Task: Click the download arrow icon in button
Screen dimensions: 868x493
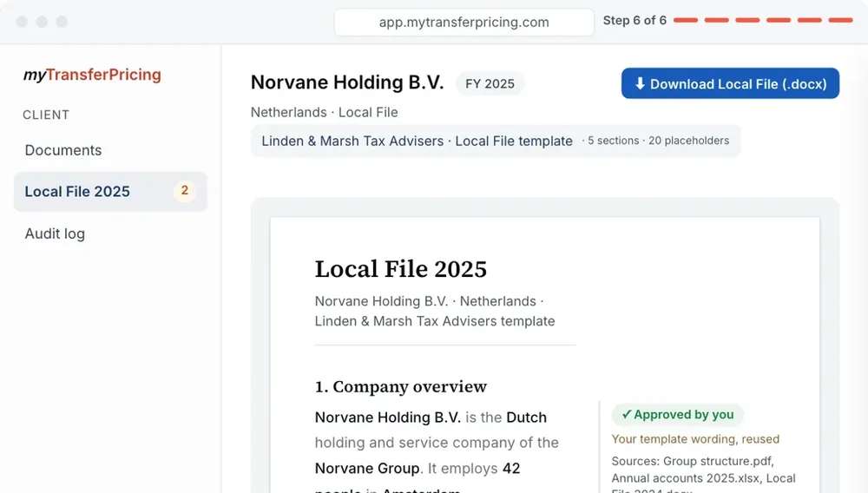Action: pos(640,83)
